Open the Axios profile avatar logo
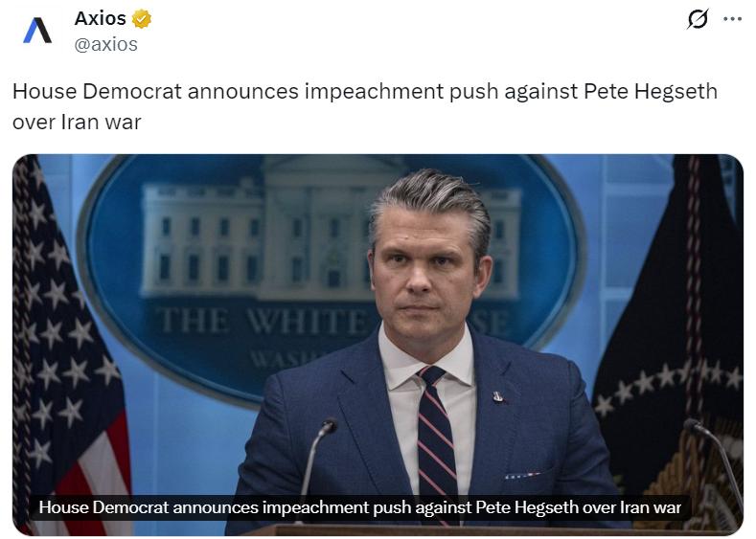The image size is (756, 539). point(37,30)
